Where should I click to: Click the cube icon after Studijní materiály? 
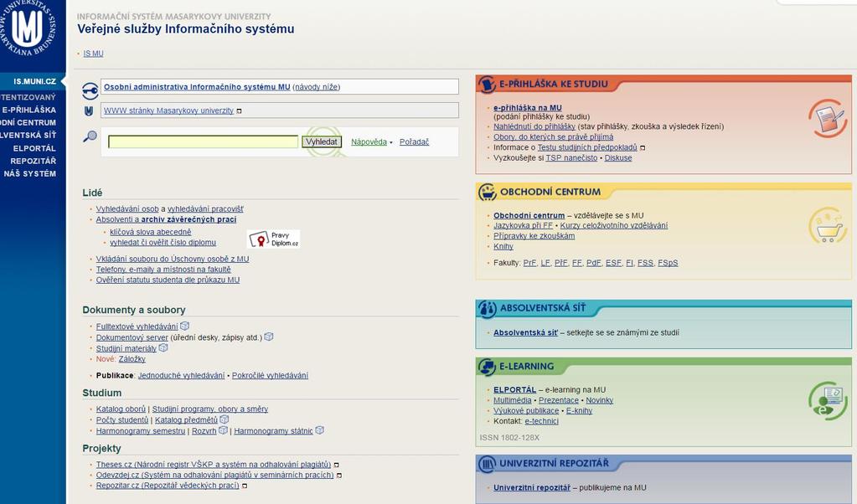(163, 347)
